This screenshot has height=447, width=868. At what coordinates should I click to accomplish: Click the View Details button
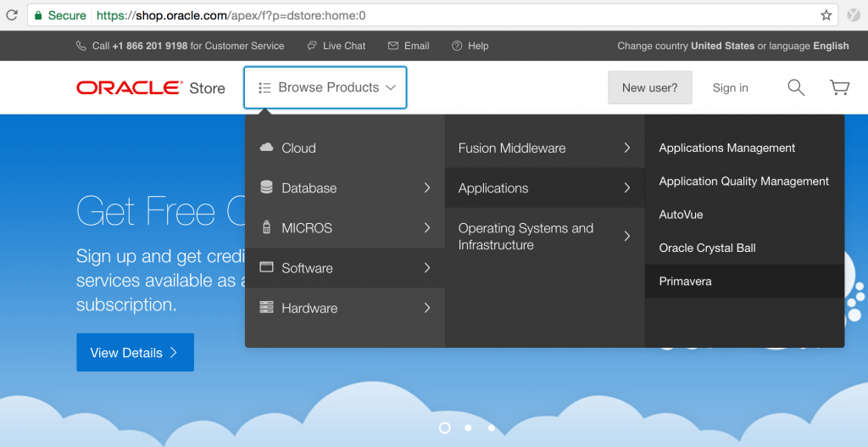point(135,352)
